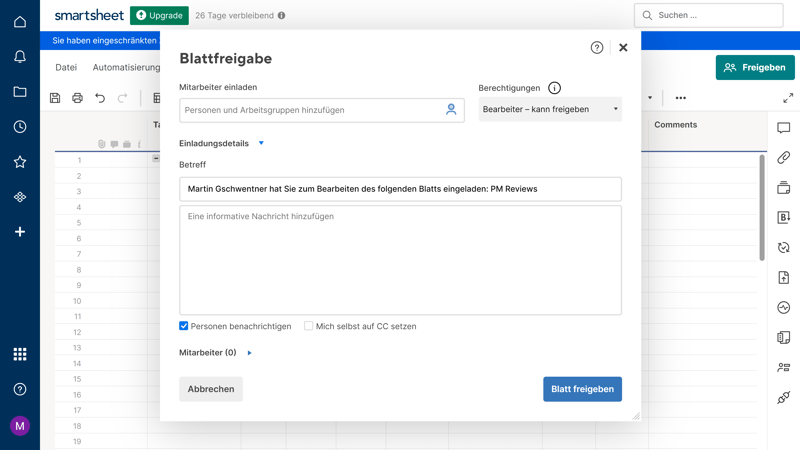Viewport: 800px width, 450px height.
Task: Expand the Mitarbeiter (0) list
Action: point(249,353)
